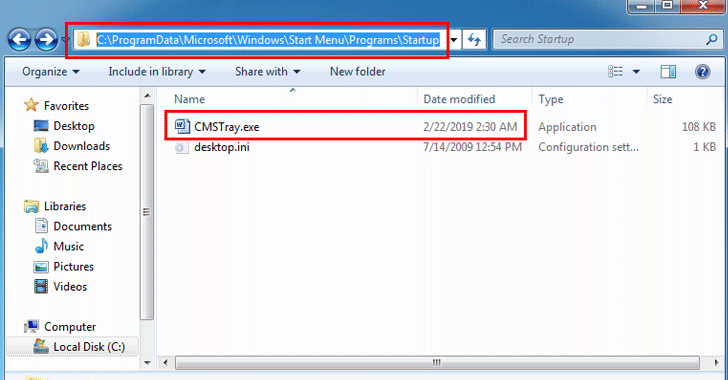Open the Share with dropdown
728x380 pixels.
point(267,72)
